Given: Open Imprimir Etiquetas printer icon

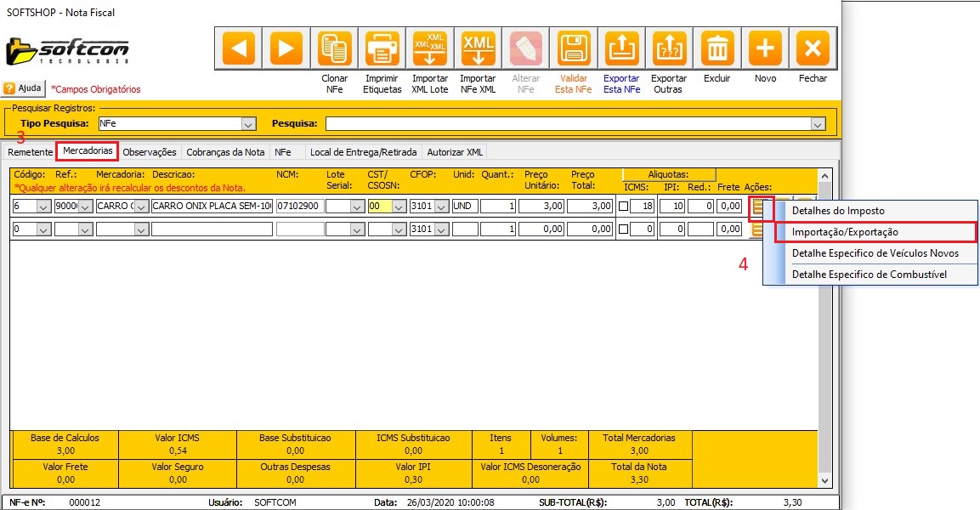Looking at the screenshot, I should point(382,48).
